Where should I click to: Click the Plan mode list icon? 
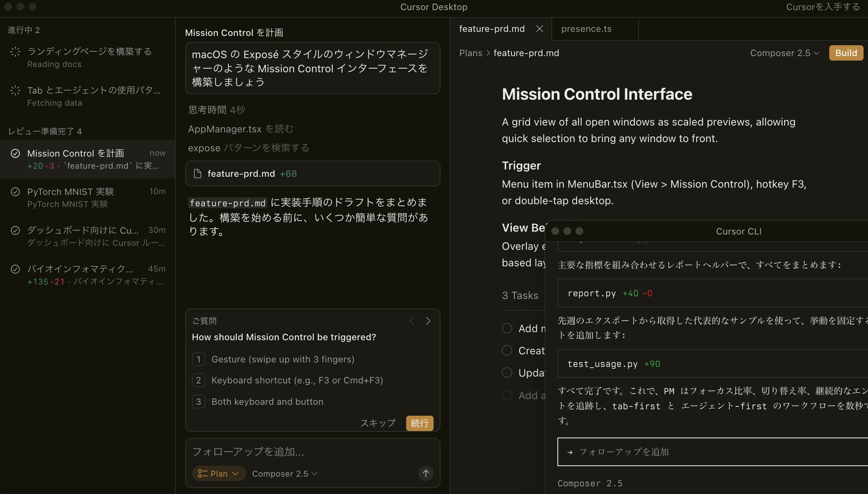[x=202, y=473]
